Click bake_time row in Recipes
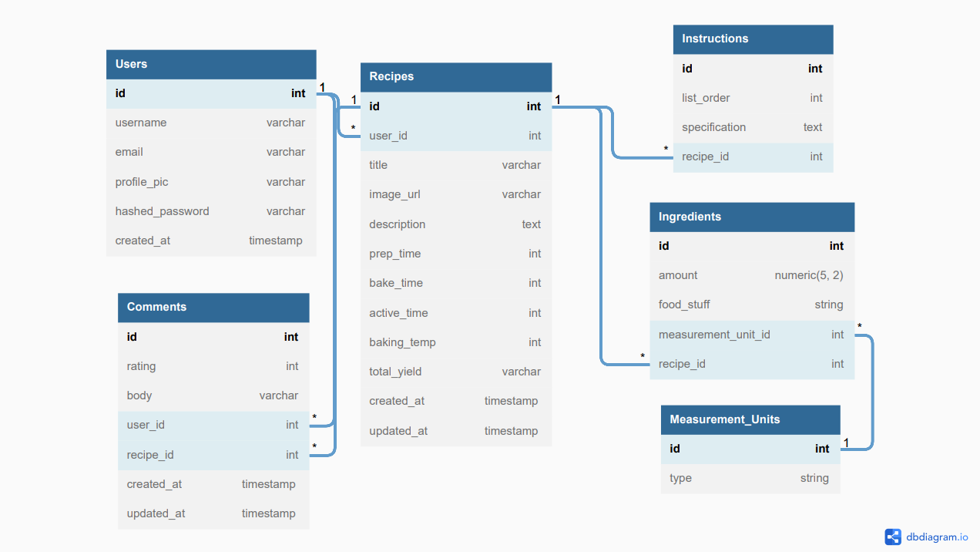 tap(456, 283)
